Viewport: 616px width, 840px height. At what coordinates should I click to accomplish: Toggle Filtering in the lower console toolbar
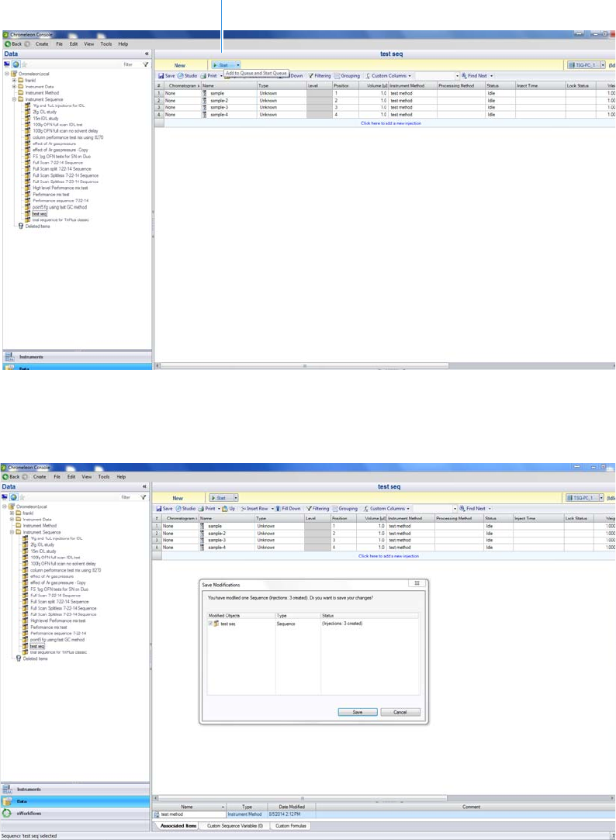click(317, 508)
